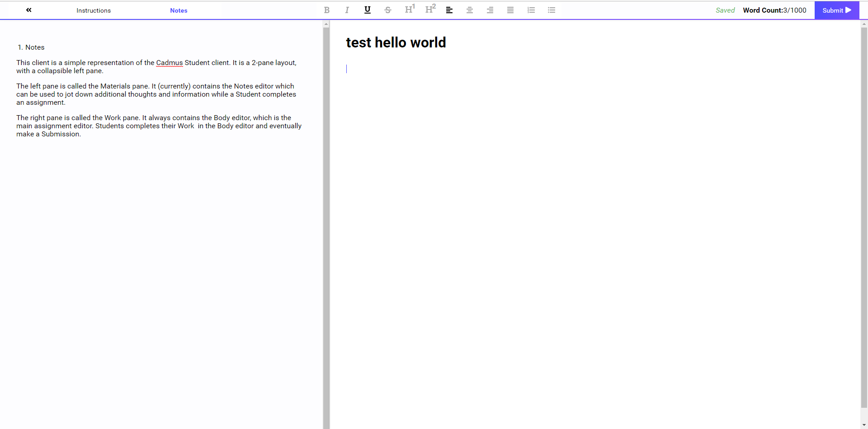
Task: Toggle bold formatting in the editor
Action: 326,10
